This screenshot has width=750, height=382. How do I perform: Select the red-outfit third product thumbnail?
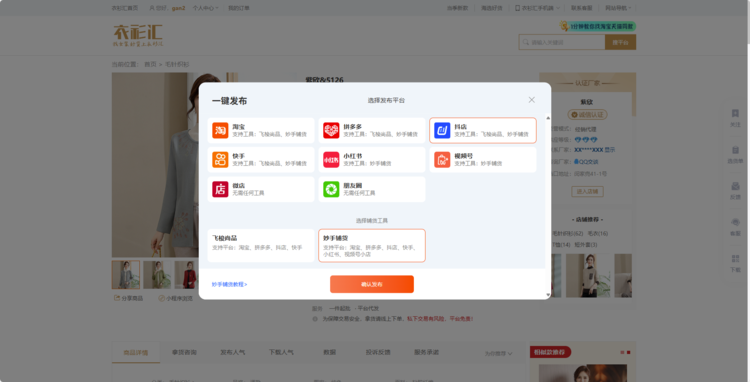click(186, 274)
